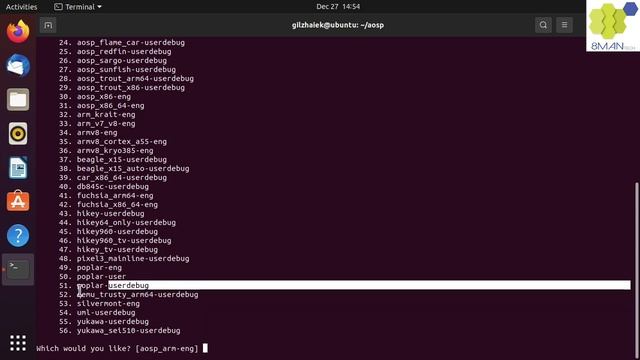Launch Thunderbird mail from dock
The width and height of the screenshot is (640, 360).
(18, 65)
